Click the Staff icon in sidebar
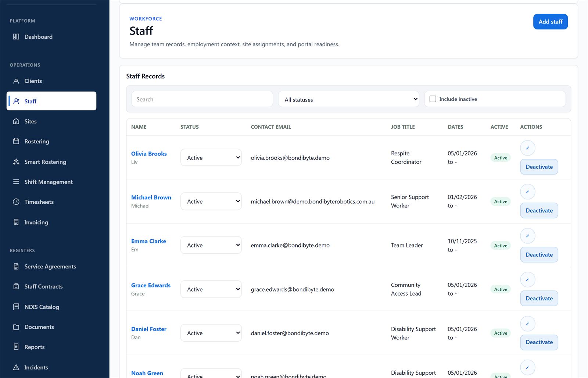588x378 pixels. tap(16, 101)
